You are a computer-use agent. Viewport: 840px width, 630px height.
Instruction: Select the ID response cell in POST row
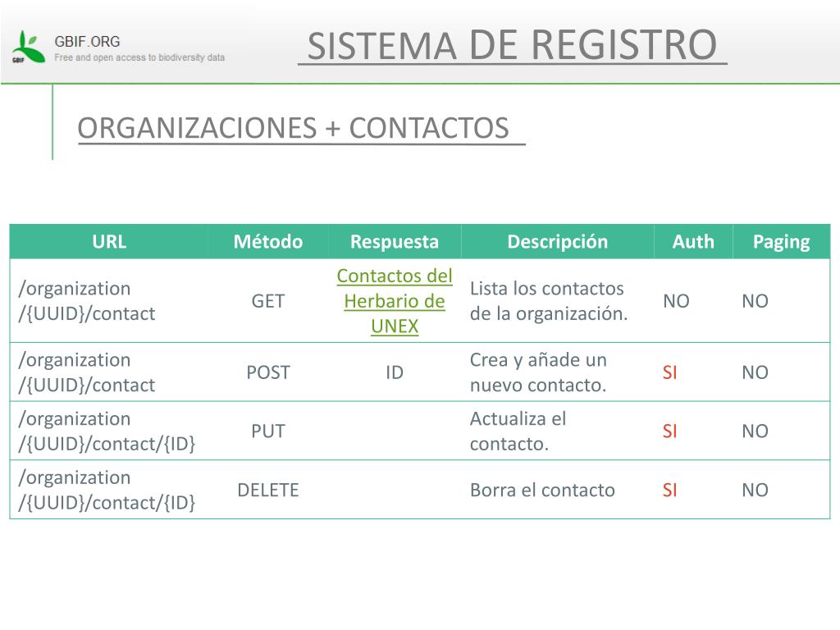coord(395,372)
